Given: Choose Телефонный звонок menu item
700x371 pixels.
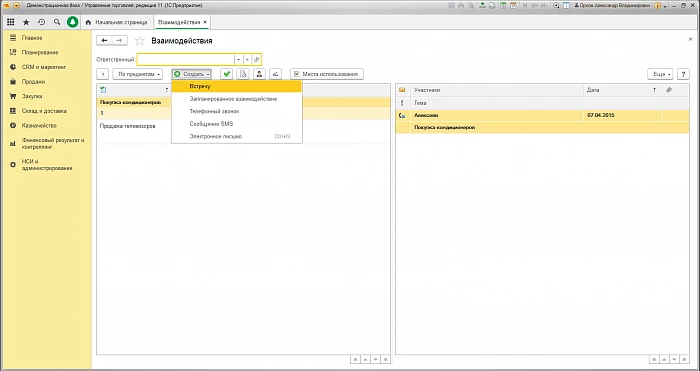Looking at the screenshot, I should [237, 112].
